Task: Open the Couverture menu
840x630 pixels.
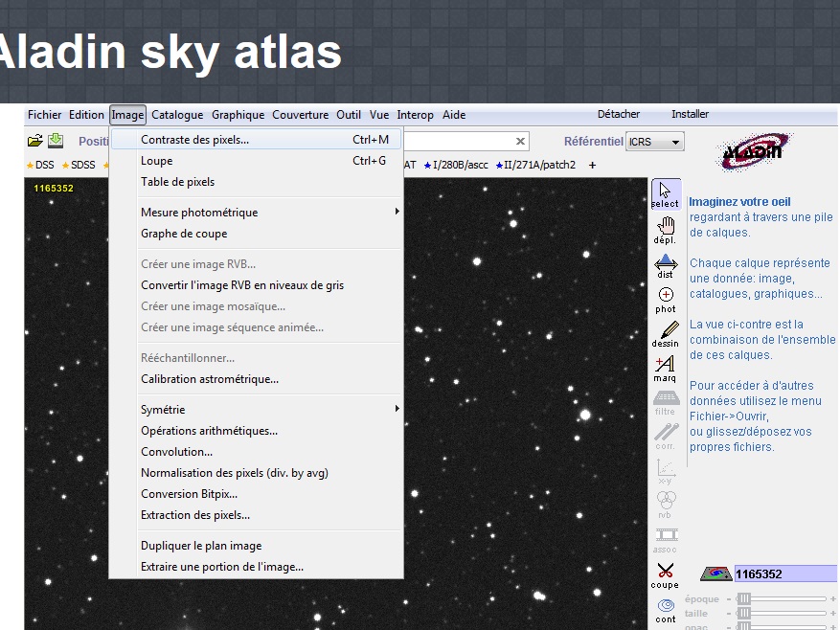Action: (301, 115)
